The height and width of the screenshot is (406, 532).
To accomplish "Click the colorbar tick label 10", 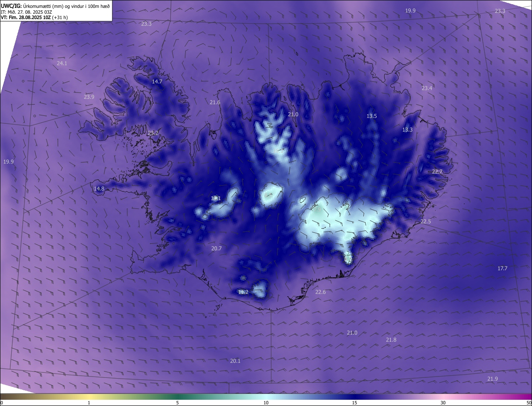I will (x=266, y=403).
